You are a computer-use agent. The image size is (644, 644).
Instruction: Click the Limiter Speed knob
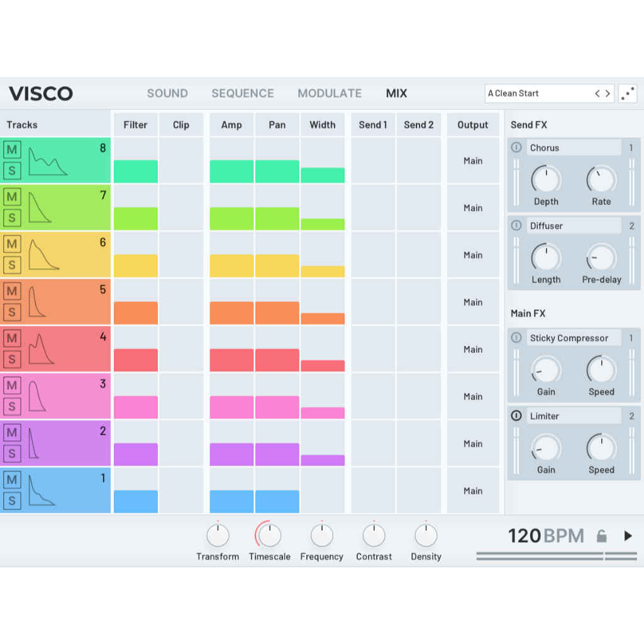tap(601, 448)
